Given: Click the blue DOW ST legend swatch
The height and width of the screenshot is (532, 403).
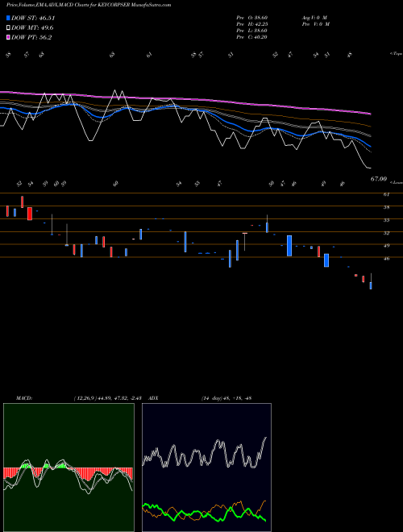Looking at the screenshot, I should [8, 18].
